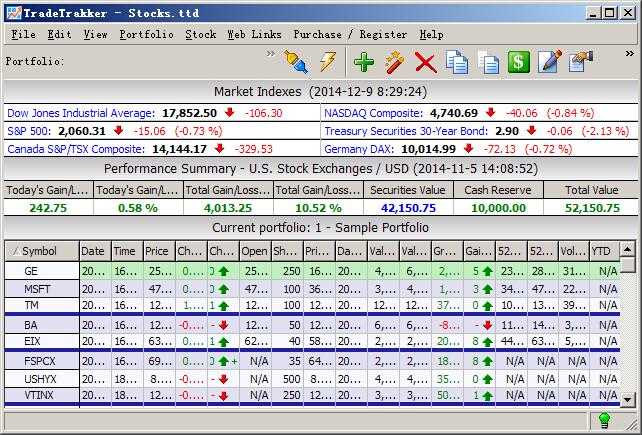Click the green dollar sign icon

tap(518, 62)
